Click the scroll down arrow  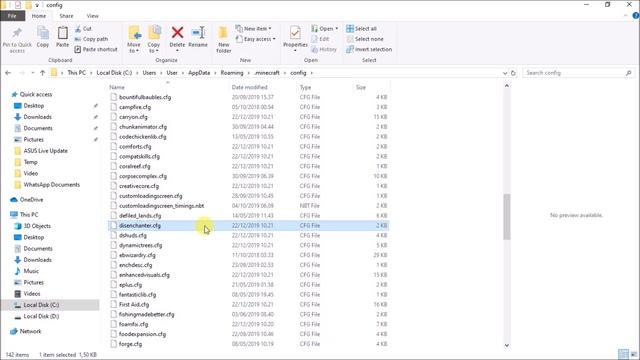(x=507, y=345)
